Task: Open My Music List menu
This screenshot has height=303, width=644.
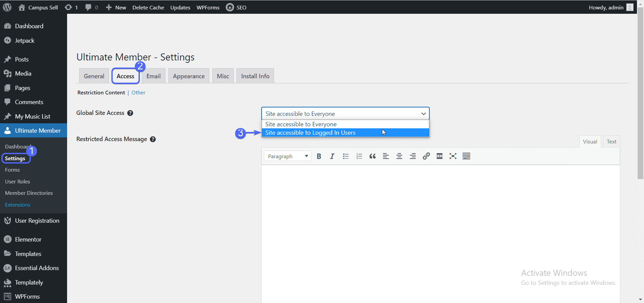Action: coord(34,117)
